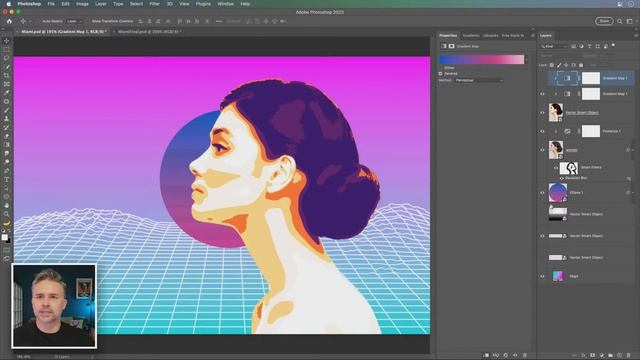This screenshot has width=640, height=360.
Task: Open the search magnifier icon at top right
Action: tap(620, 21)
